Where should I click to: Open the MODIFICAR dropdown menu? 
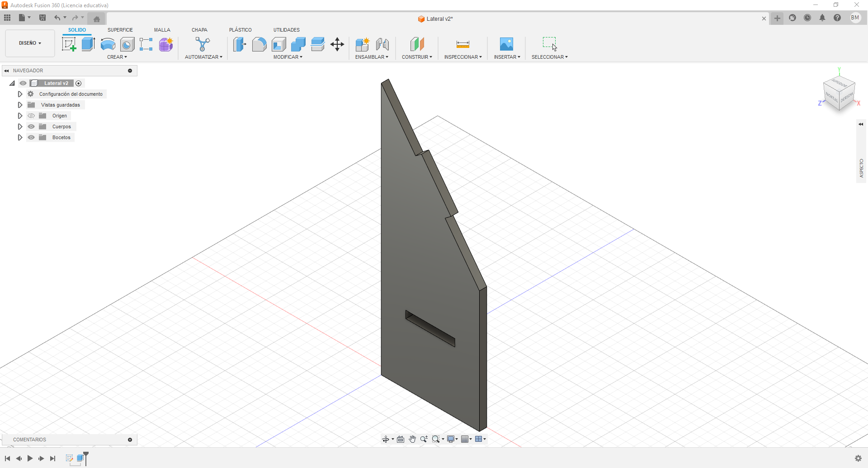pos(288,57)
